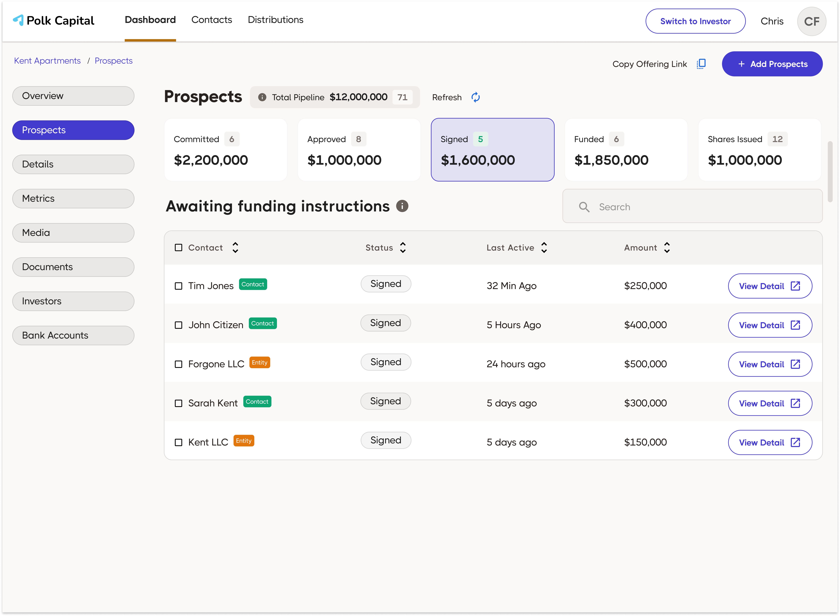Go to Bank Accounts sidebar item
Image resolution: width=840 pixels, height=616 pixels.
73,335
